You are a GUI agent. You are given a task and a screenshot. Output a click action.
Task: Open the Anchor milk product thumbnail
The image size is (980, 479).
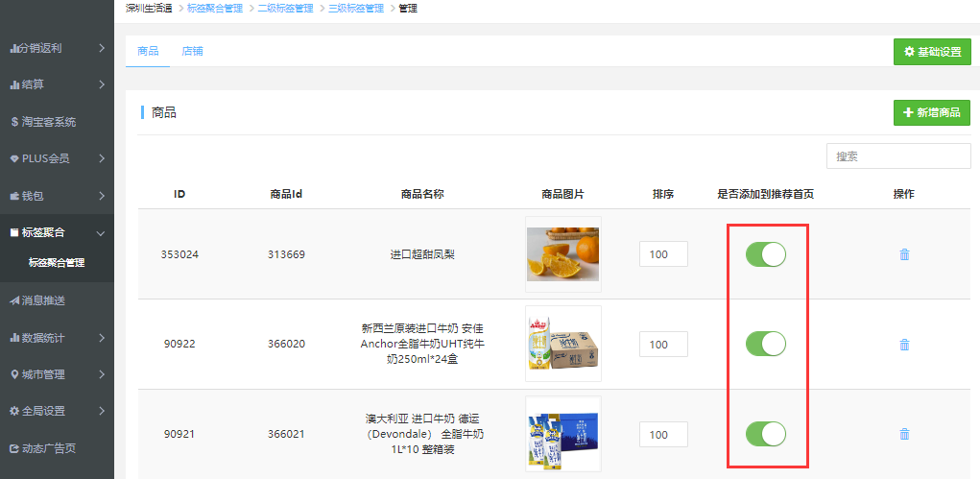coord(562,344)
